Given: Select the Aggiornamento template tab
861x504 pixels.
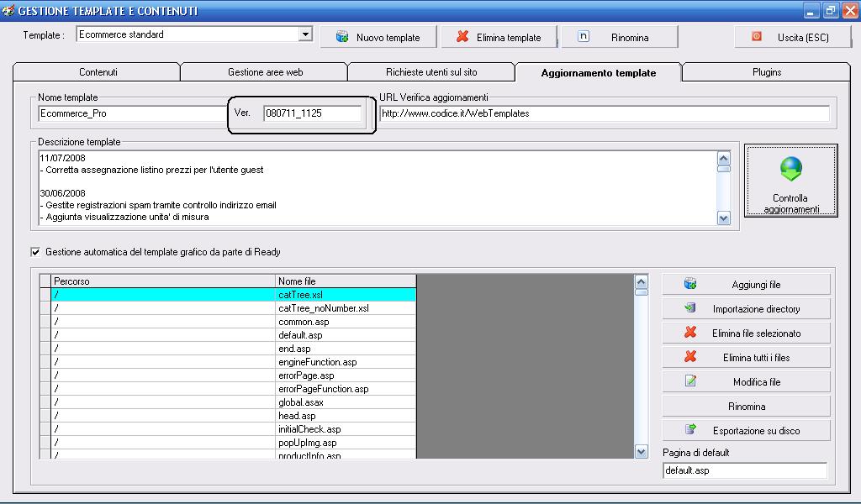Looking at the screenshot, I should pos(599,72).
